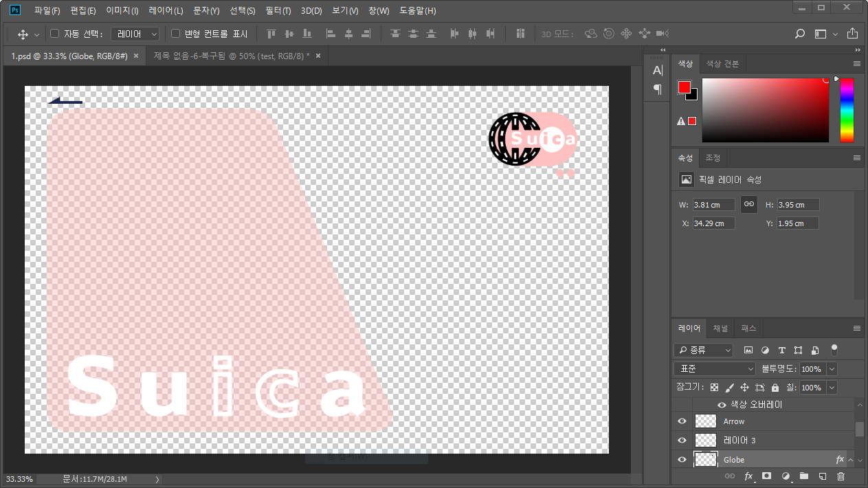Click align top edges icon
The image size is (868, 488).
point(271,34)
